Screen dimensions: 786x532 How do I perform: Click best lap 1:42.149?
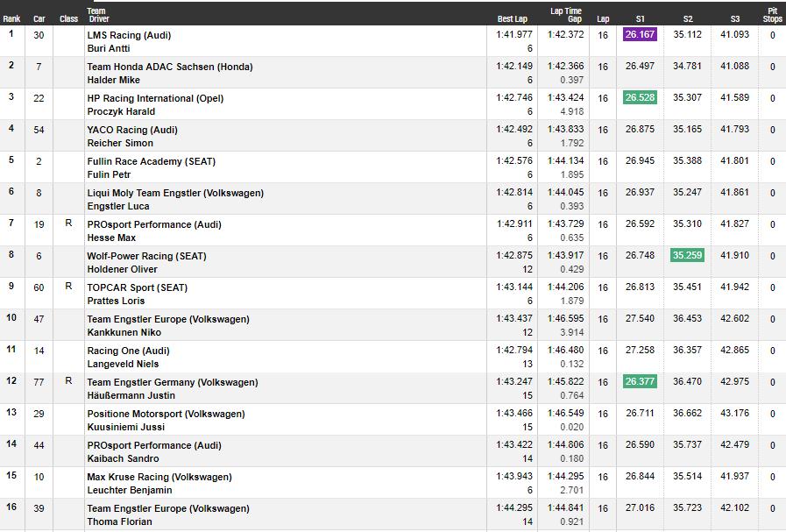[514, 67]
